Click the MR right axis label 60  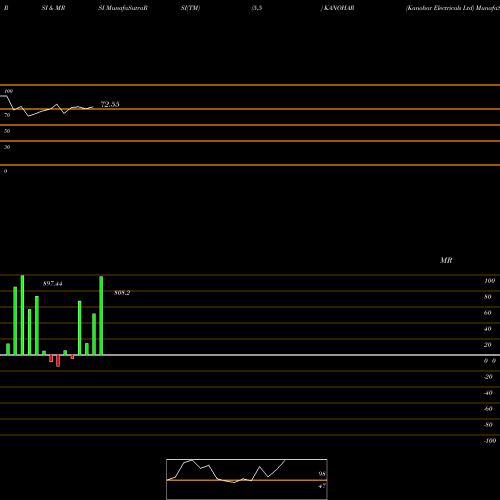[488, 313]
